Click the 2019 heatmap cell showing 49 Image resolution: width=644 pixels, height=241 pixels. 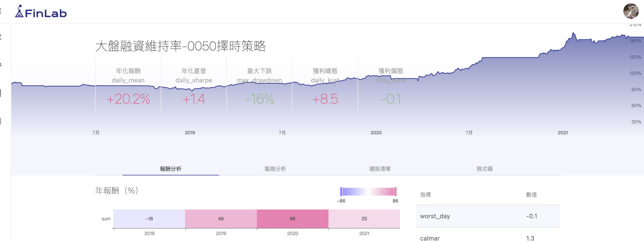pyautogui.click(x=221, y=219)
